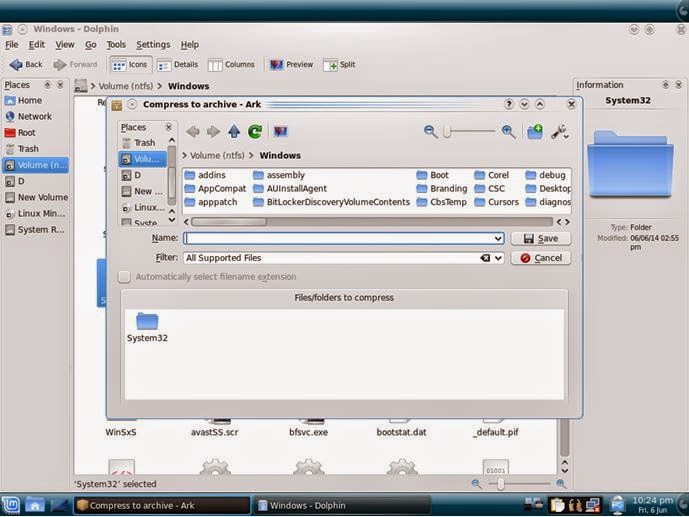689x517 pixels.
Task: Switch to Windows - Dolphin taskbar entry
Action: click(x=341, y=506)
